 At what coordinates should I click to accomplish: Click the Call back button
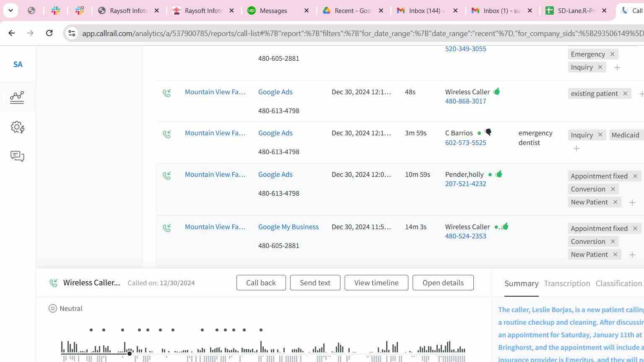(x=261, y=283)
